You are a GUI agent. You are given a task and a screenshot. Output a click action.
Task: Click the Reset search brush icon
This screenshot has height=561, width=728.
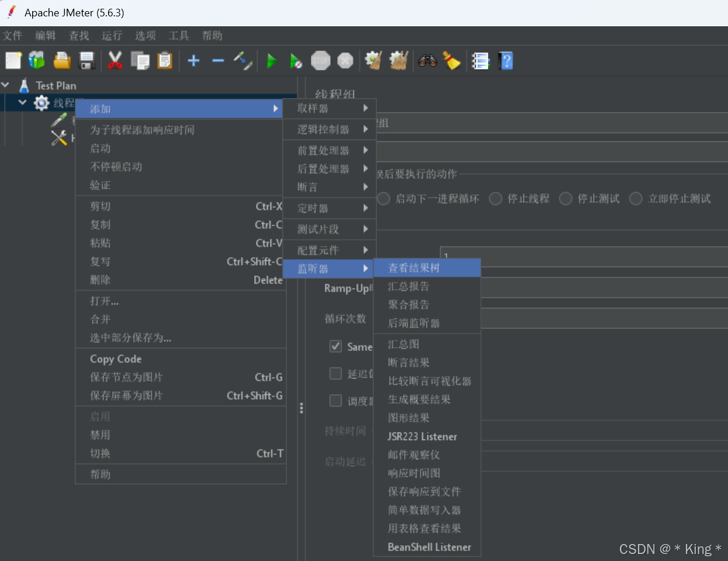452,60
